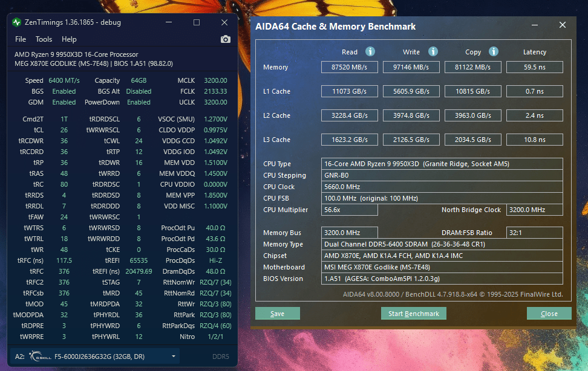588x371 pixels.
Task: Click the DDR5 label in ZenTimings footer
Action: click(x=220, y=356)
